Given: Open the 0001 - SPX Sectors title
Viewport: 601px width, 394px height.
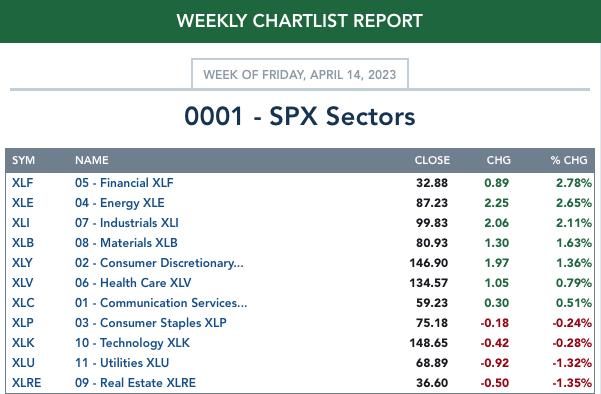Looking at the screenshot, I should click(x=300, y=116).
